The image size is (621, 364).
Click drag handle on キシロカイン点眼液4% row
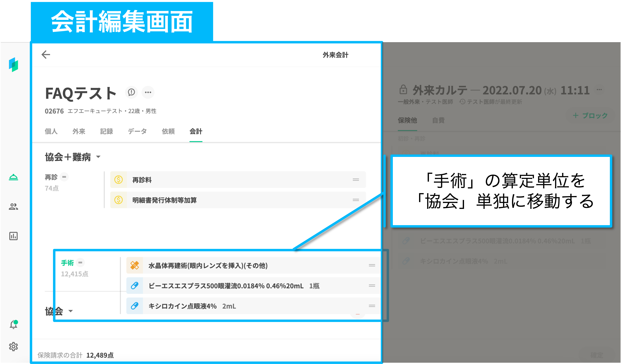[372, 306]
